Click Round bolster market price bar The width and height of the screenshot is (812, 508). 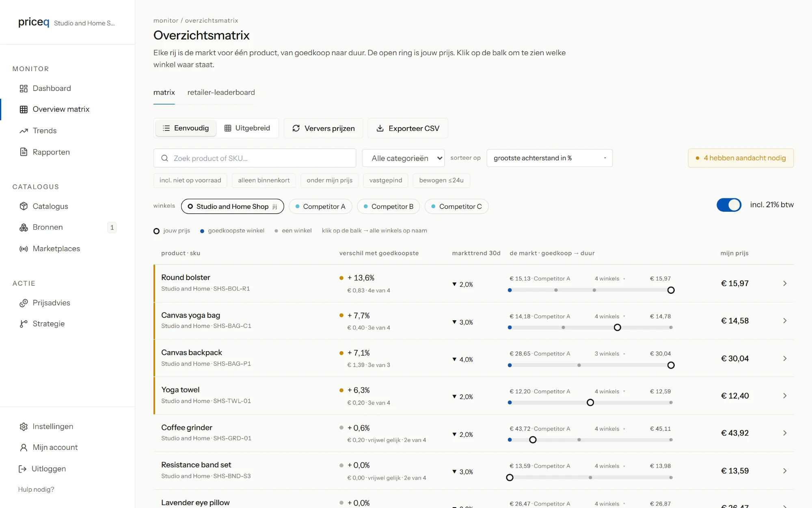590,290
